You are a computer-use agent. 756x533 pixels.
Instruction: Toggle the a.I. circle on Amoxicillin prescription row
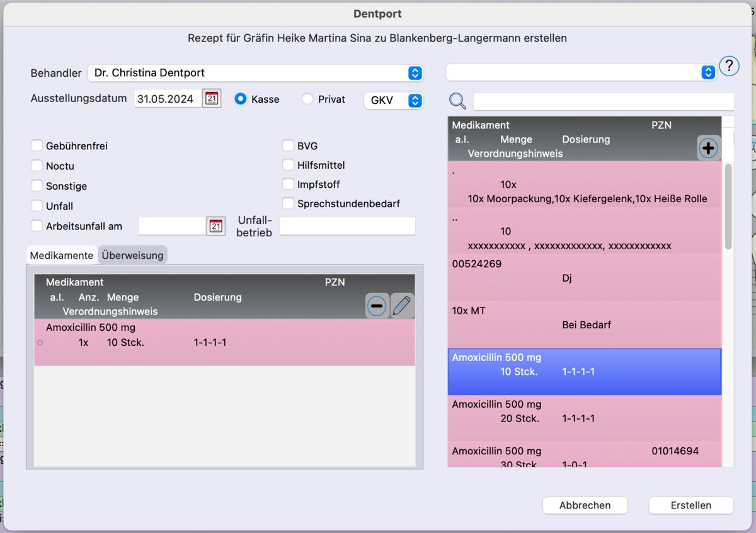pos(40,343)
